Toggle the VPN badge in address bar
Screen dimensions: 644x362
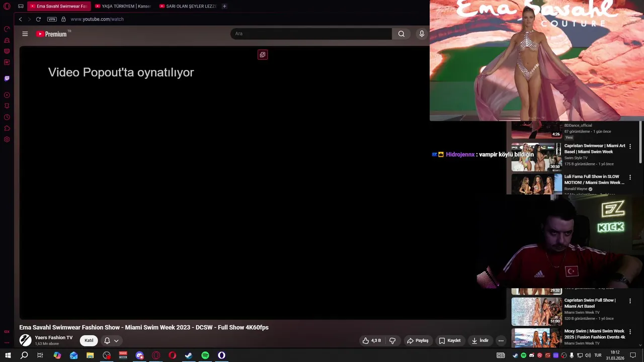pyautogui.click(x=52, y=19)
